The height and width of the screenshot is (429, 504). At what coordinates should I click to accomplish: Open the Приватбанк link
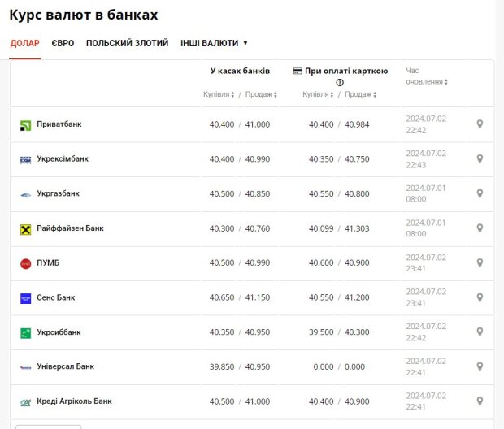point(59,124)
